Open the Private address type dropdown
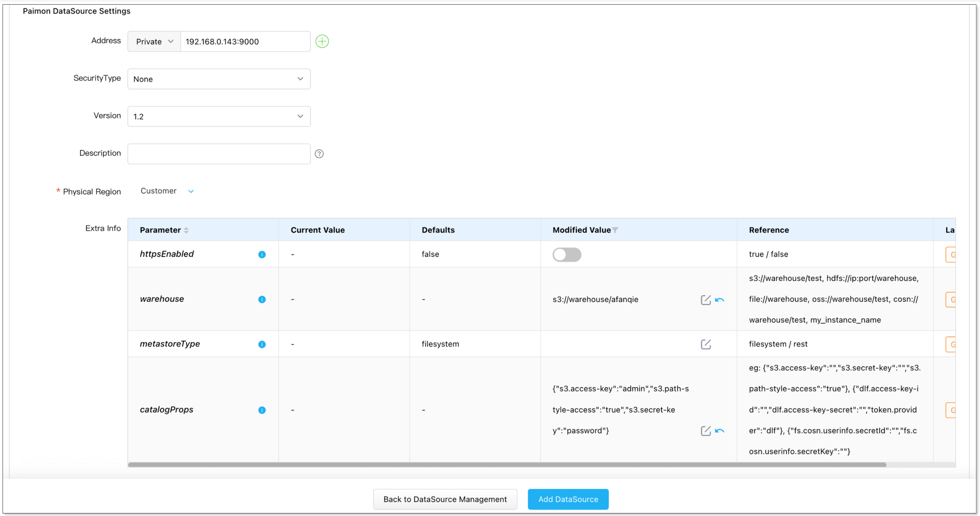This screenshot has width=980, height=516. pos(154,42)
